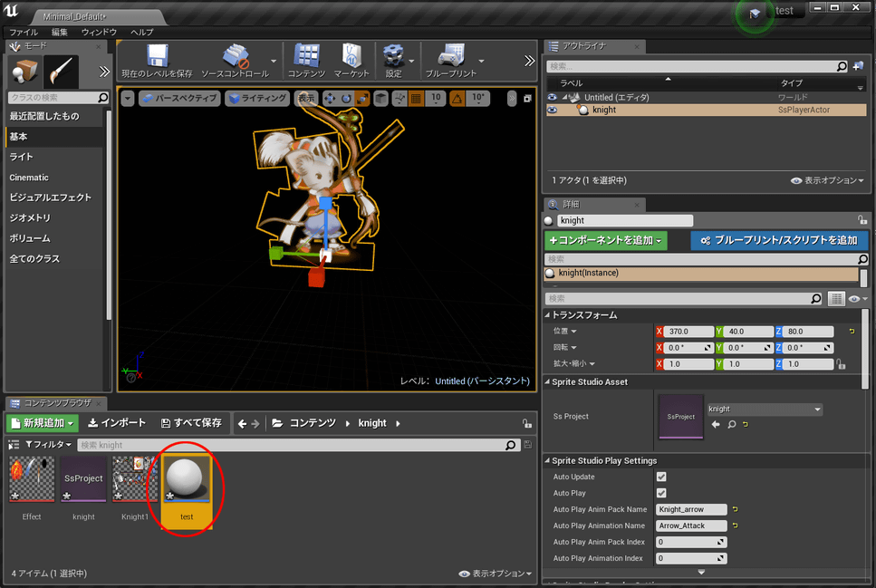The width and height of the screenshot is (876, 588).
Task: Open the パースペクティブ view dropdown
Action: coord(179,99)
